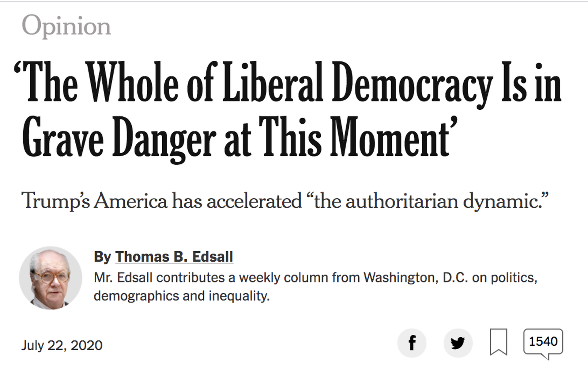This screenshot has width=588, height=391.
Task: Share the article on Facebook
Action: click(x=412, y=343)
